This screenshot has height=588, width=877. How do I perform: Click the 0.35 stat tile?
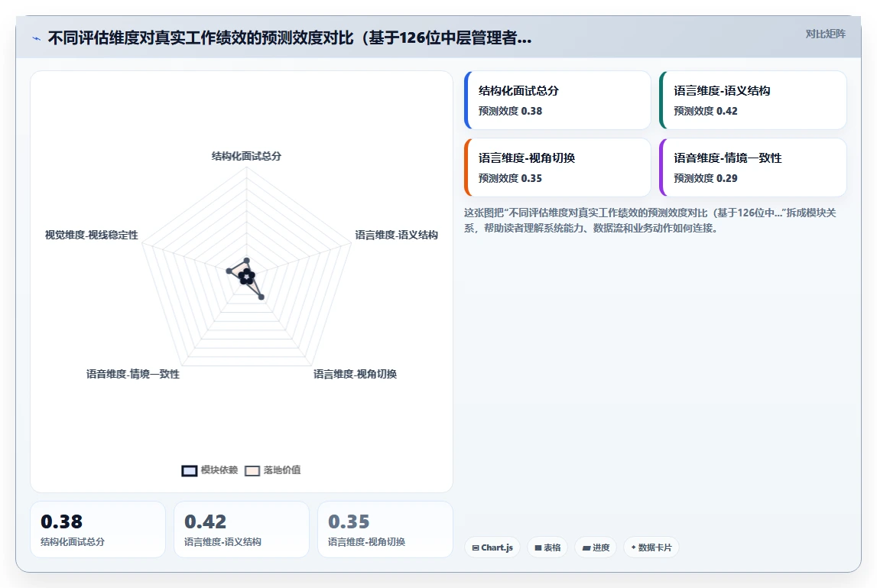tap(385, 529)
